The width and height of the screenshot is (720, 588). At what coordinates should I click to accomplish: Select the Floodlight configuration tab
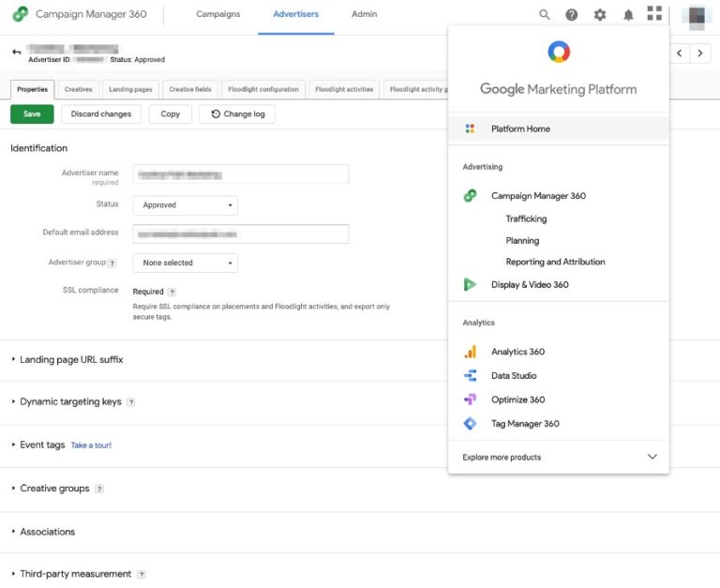[x=263, y=90]
